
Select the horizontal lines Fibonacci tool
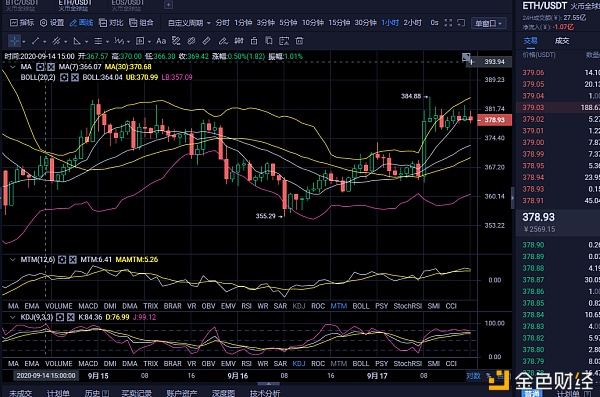tap(98, 41)
